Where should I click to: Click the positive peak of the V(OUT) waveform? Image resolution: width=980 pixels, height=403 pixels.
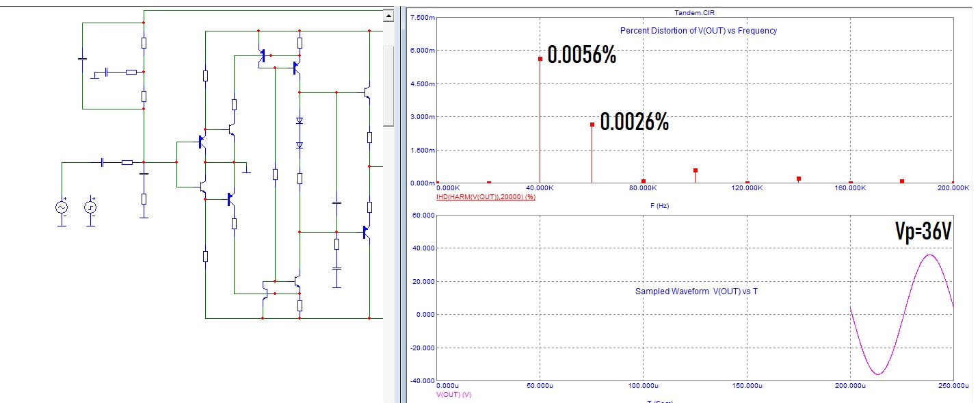pos(929,255)
